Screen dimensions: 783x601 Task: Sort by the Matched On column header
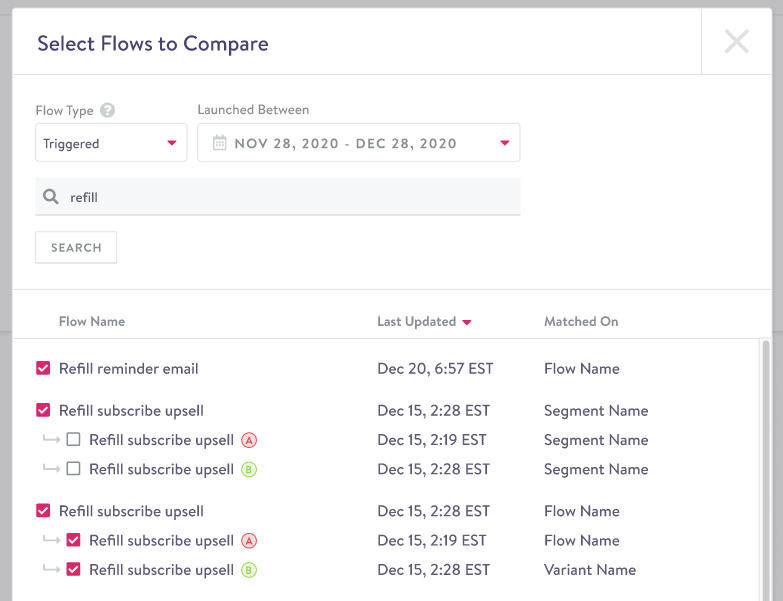click(581, 322)
